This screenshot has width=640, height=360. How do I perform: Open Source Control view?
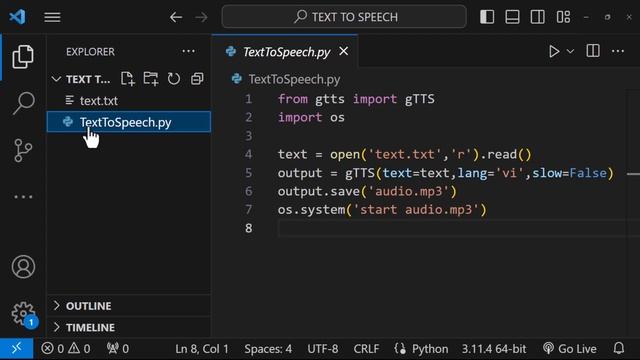(23, 150)
